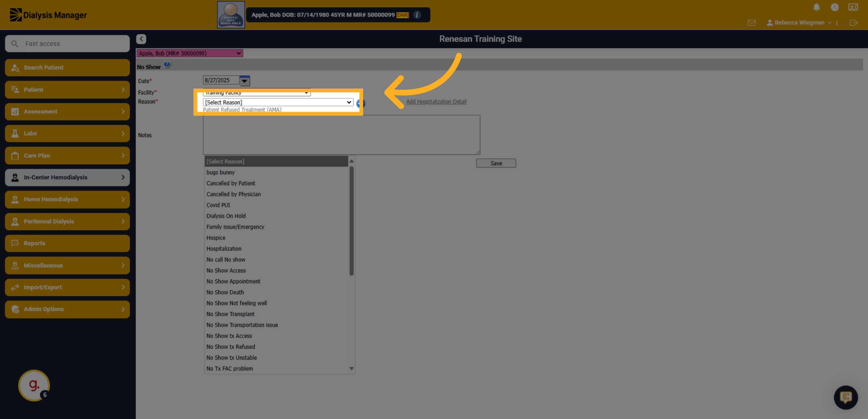Expand the Care Plan sidebar menu
Image resolution: width=868 pixels, height=419 pixels.
[67, 155]
